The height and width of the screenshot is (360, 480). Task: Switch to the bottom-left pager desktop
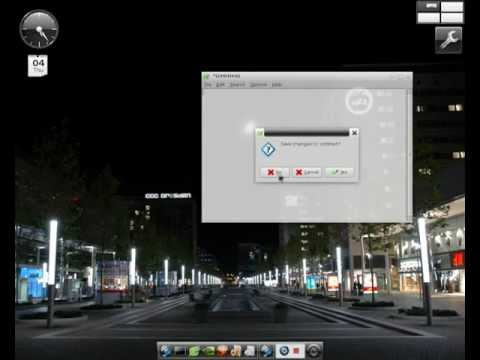click(428, 18)
